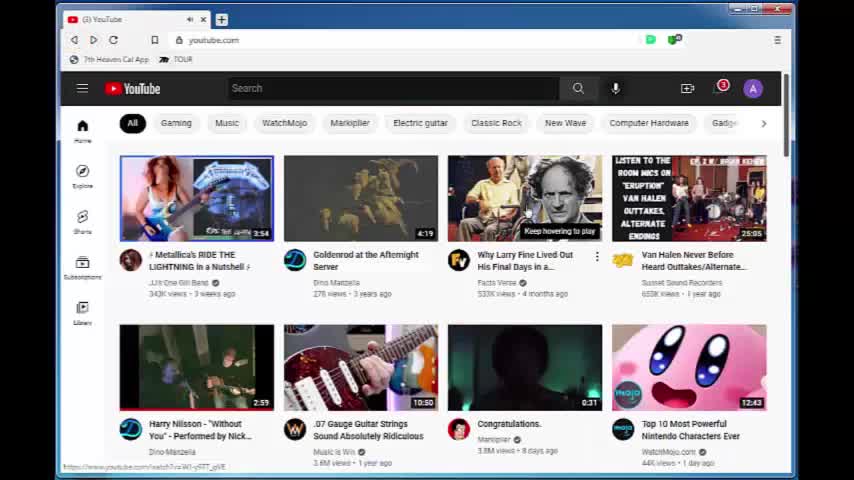This screenshot has height=480, width=854.
Task: Open the Metallica Ride the Lightning thumbnail
Action: [x=197, y=198]
